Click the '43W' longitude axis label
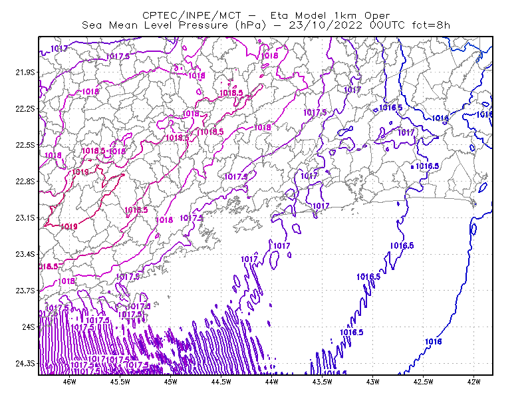Viewport: 532px width, 411px height. click(x=373, y=382)
